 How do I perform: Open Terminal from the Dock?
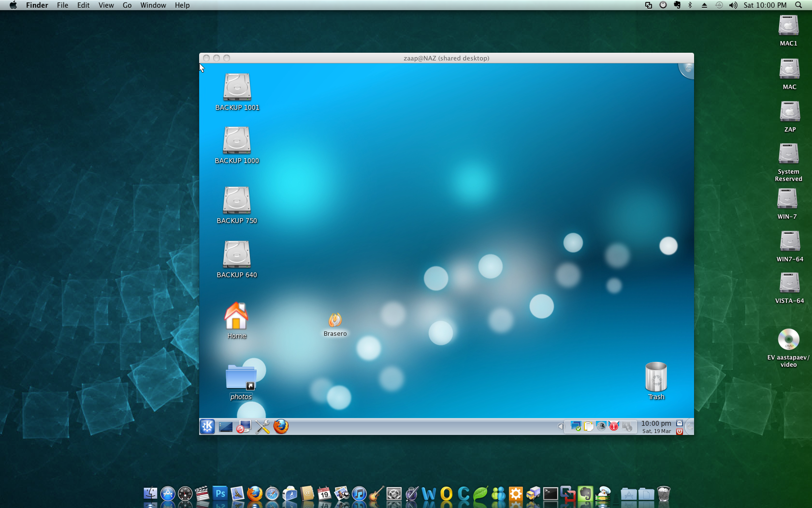[551, 494]
